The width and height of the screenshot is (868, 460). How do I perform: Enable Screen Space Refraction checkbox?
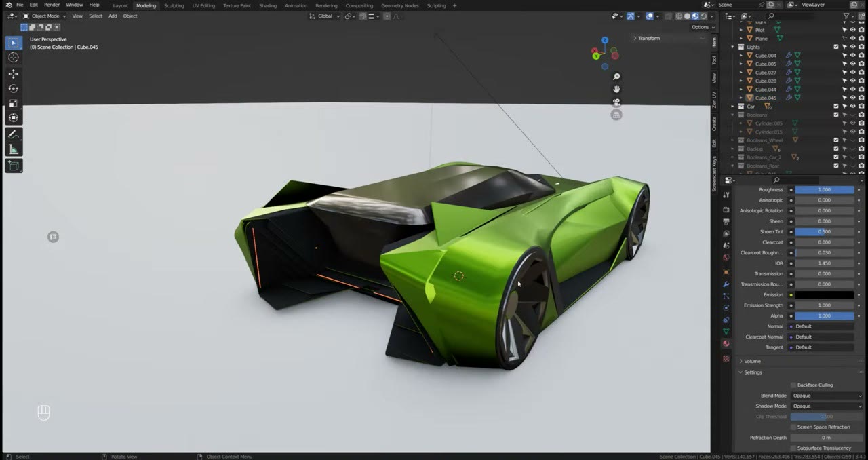(x=793, y=427)
